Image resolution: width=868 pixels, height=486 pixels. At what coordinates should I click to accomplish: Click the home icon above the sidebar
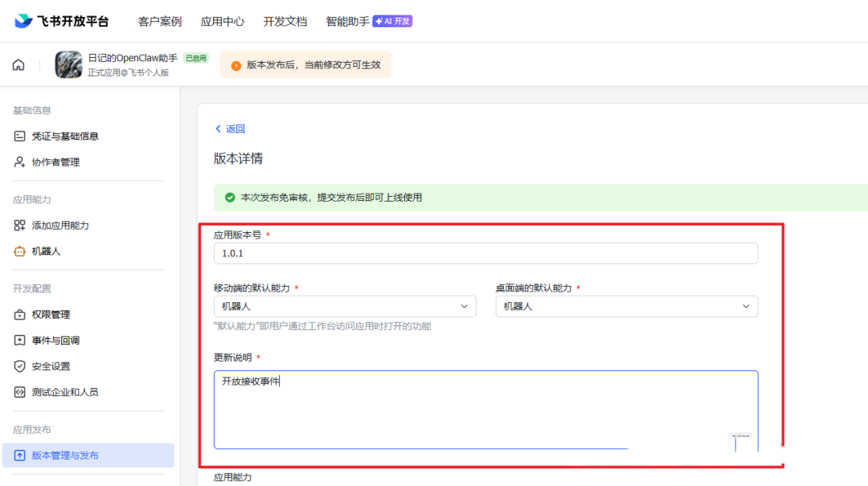point(18,64)
